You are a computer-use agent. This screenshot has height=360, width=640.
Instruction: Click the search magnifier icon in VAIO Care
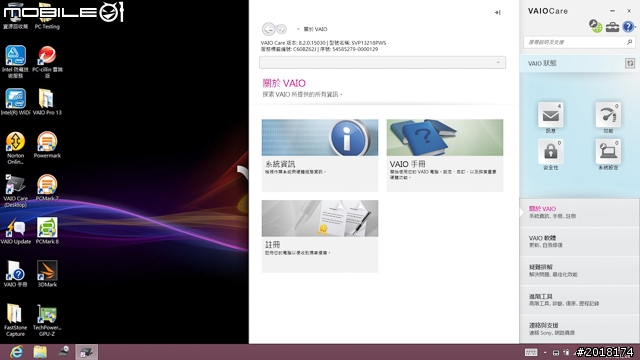point(629,42)
